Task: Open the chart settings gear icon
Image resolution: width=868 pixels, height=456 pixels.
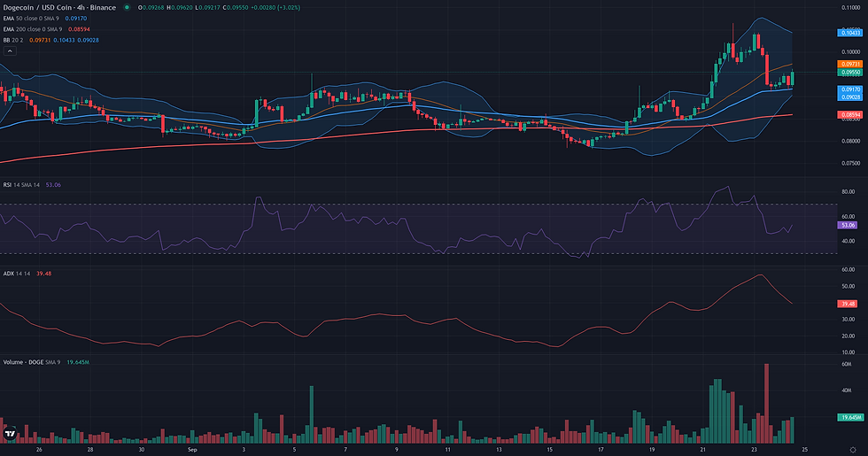Action: pos(853,450)
